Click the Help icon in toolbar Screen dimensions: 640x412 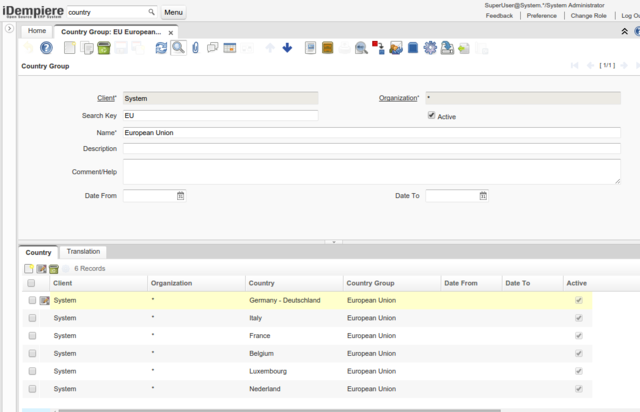[x=45, y=48]
